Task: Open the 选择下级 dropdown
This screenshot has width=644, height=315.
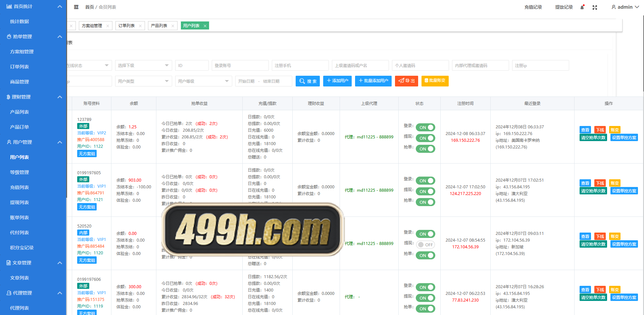Action: pyautogui.click(x=143, y=65)
